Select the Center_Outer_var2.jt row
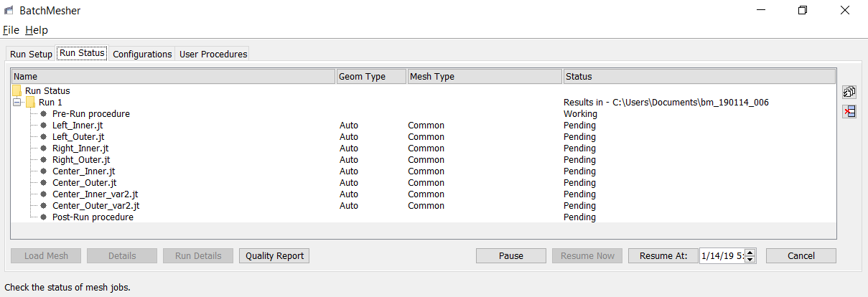This screenshot has height=297, width=868. 95,206
